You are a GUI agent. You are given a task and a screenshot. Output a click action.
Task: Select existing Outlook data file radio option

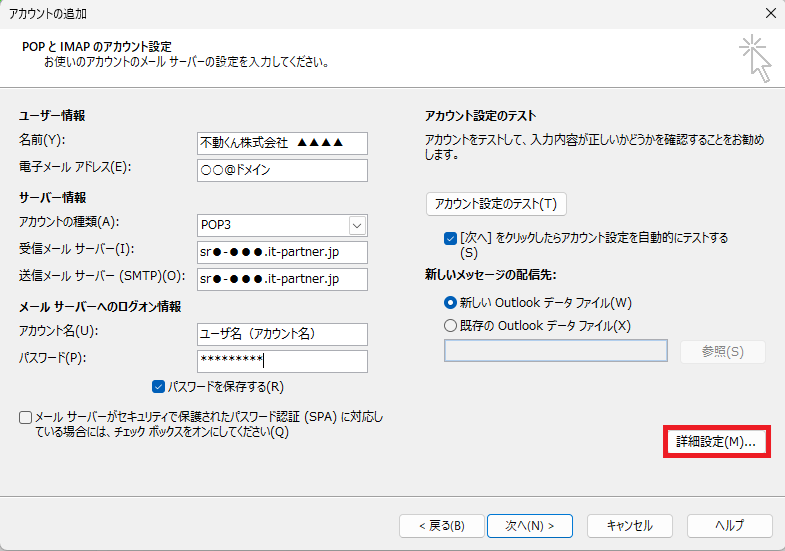pyautogui.click(x=450, y=325)
